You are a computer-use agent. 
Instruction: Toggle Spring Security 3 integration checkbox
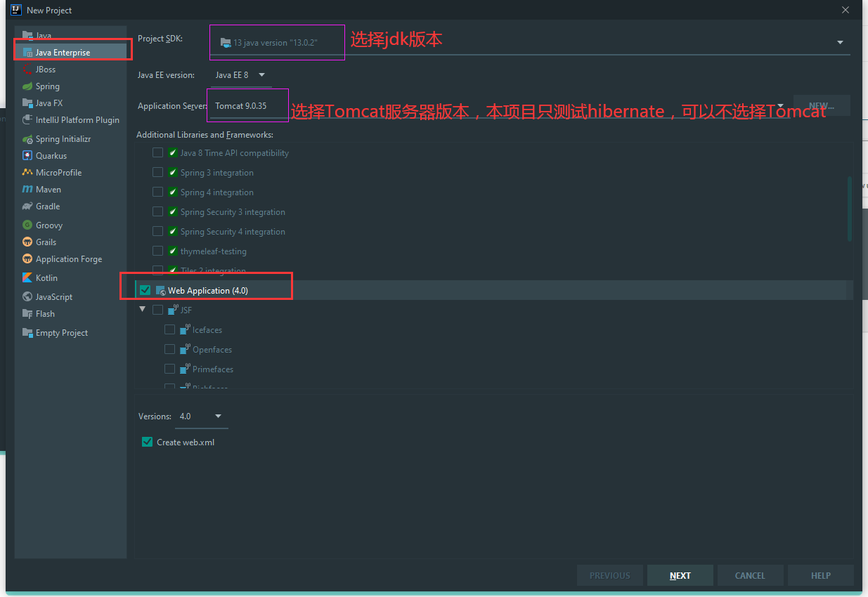pos(158,211)
